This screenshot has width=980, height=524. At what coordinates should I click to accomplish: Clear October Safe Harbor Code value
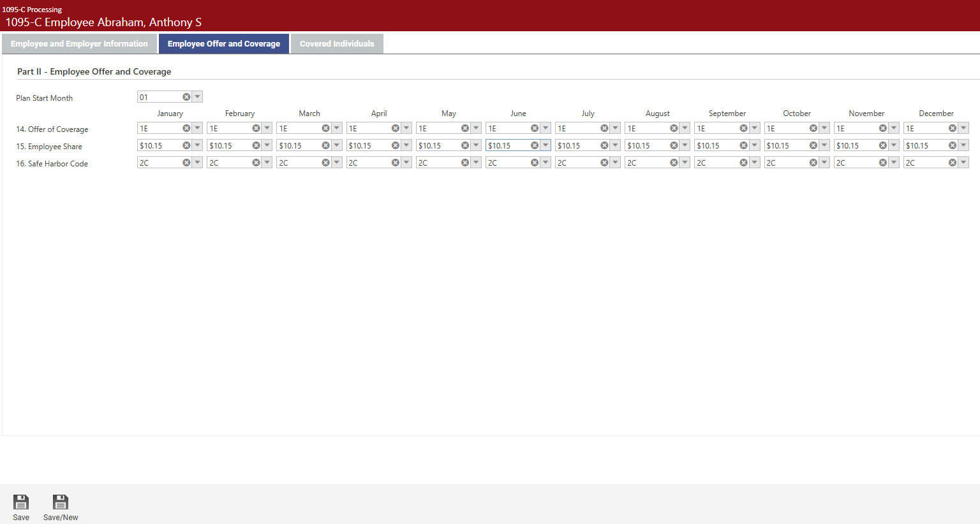pyautogui.click(x=813, y=163)
